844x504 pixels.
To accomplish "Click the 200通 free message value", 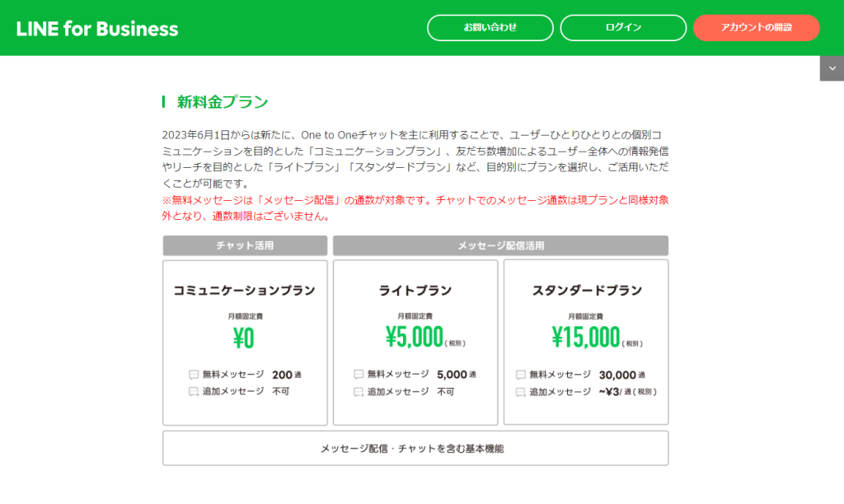I will [286, 375].
